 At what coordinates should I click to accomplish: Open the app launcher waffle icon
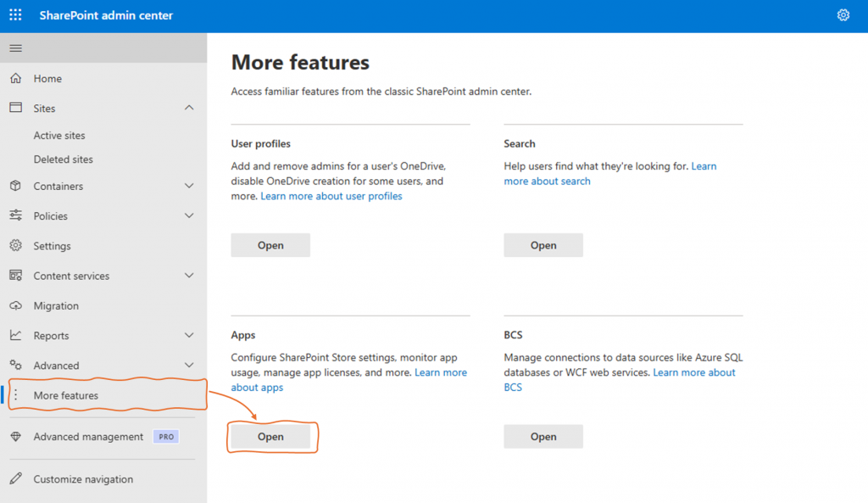15,15
